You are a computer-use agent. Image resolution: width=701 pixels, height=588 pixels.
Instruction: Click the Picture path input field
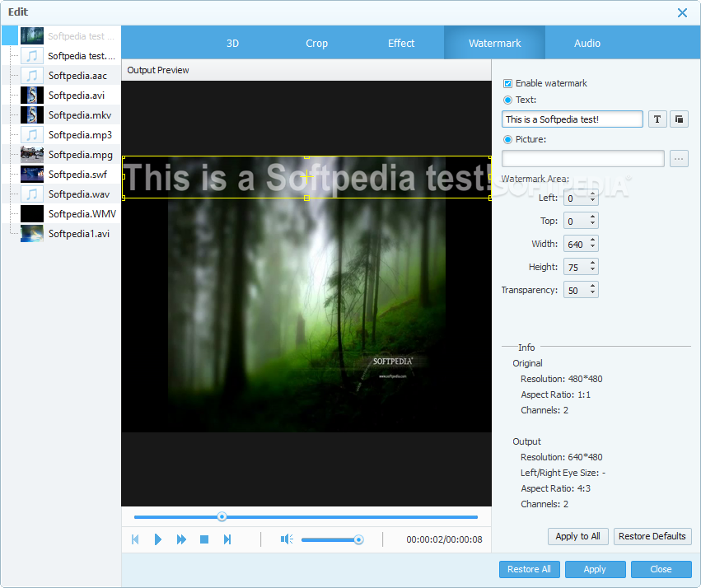point(583,159)
